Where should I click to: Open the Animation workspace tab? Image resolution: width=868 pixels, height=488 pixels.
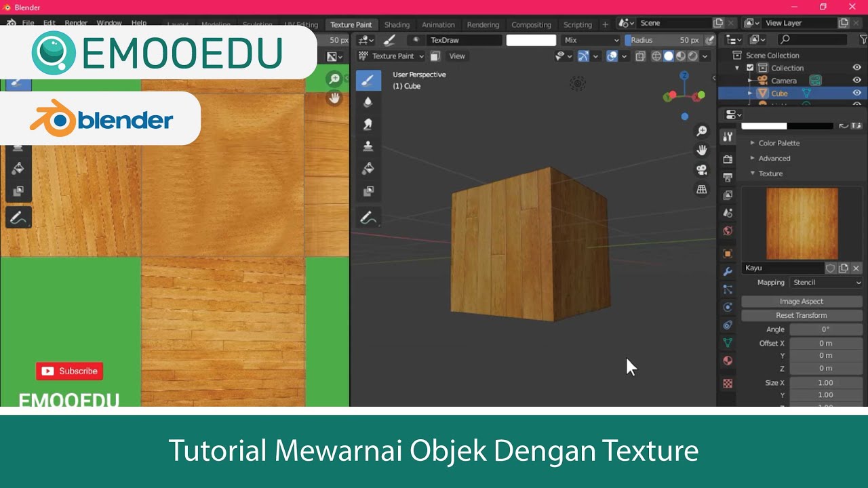tap(438, 24)
